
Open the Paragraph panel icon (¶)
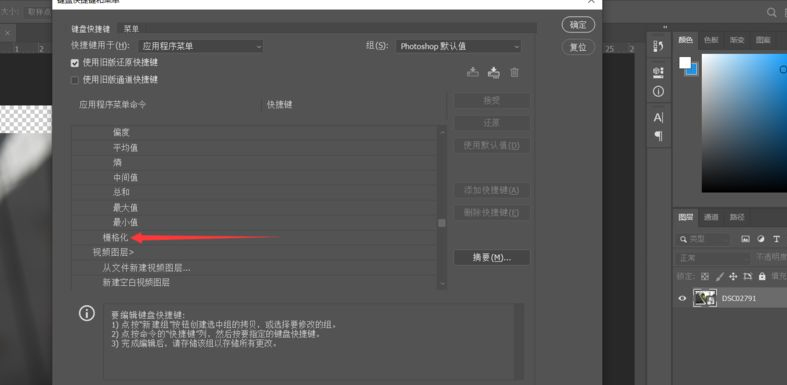658,136
